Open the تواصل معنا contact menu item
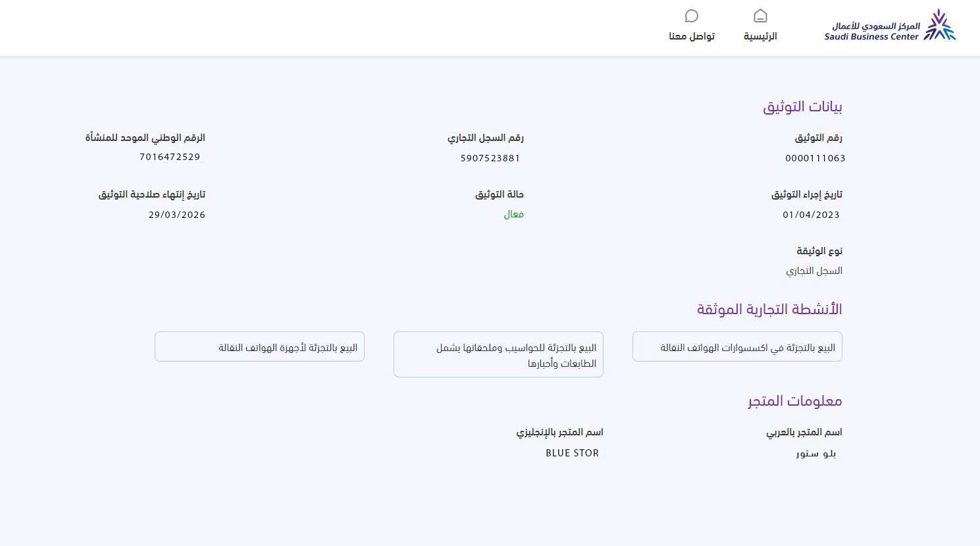 click(x=692, y=36)
